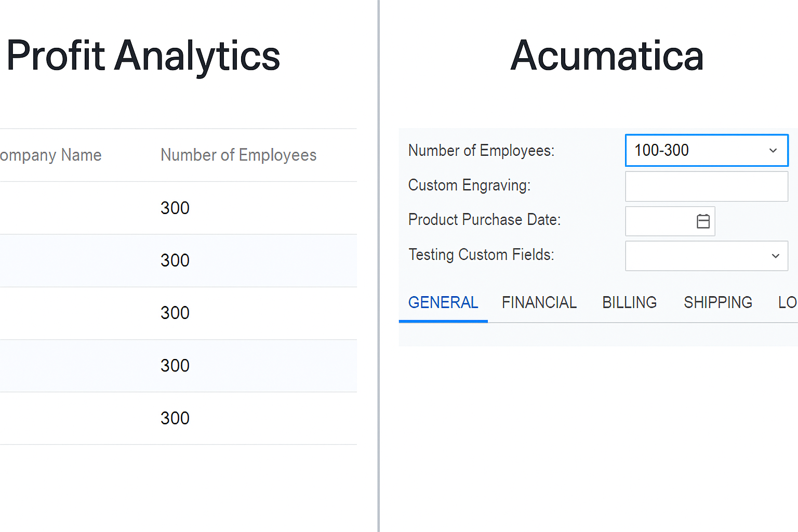Viewport: 798px width, 532px height.
Task: Select the third table row with 300
Action: pos(178,313)
